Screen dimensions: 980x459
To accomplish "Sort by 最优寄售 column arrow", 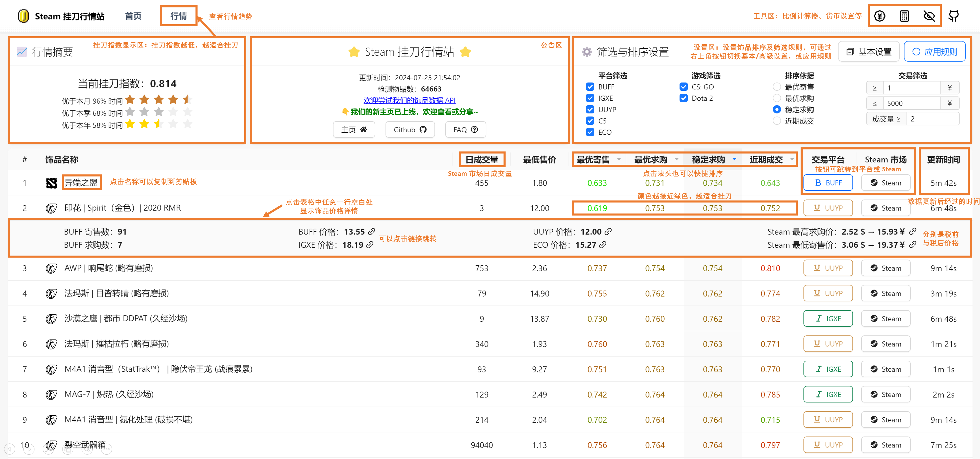I will click(619, 159).
